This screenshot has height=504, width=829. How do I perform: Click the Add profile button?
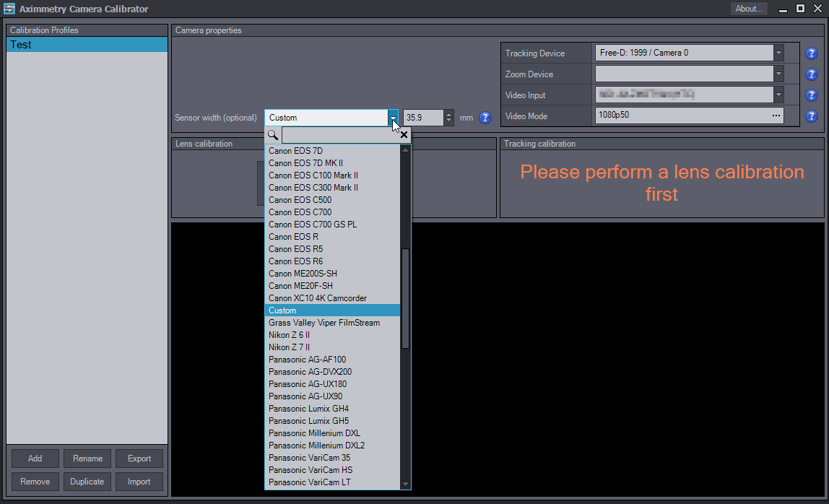click(x=35, y=459)
